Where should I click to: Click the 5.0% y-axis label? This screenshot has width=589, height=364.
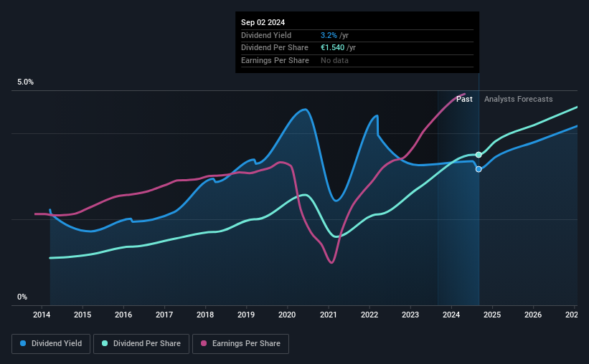(25, 82)
